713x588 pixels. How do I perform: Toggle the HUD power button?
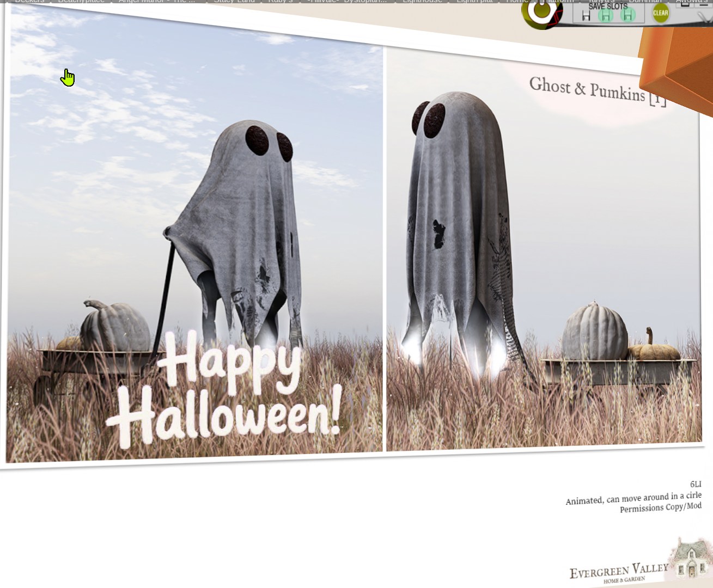click(x=541, y=11)
